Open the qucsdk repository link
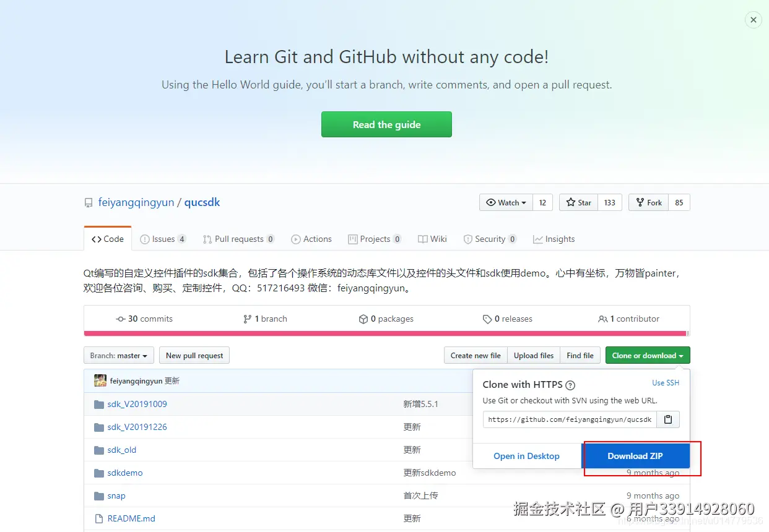Screen dimensions: 769x532 click(202, 202)
